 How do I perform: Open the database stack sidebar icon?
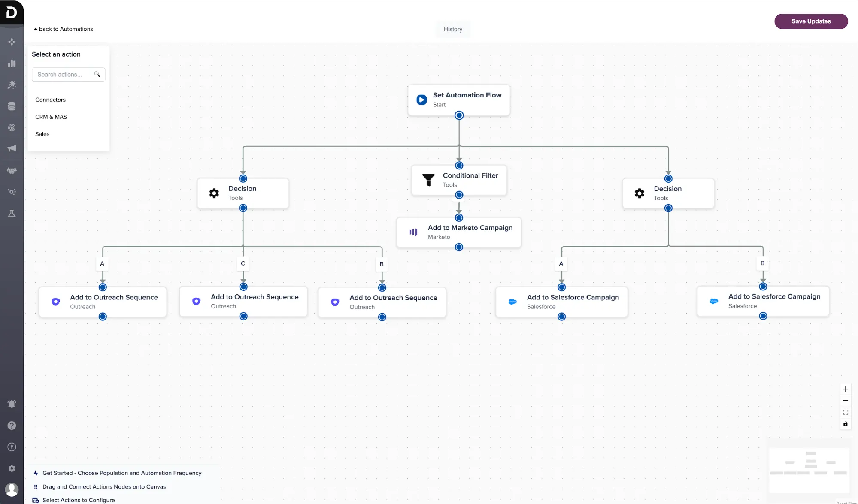12,106
